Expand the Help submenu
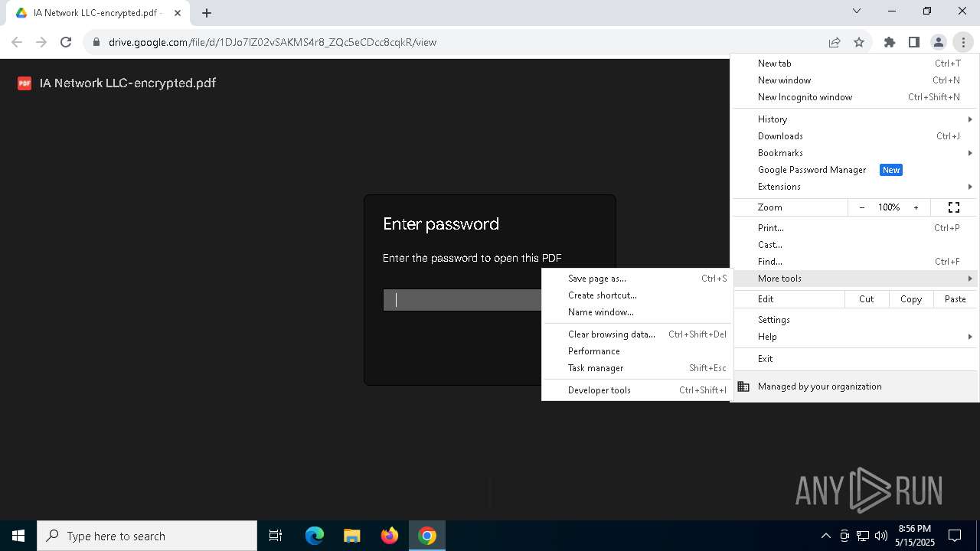The image size is (980, 551). [854, 337]
